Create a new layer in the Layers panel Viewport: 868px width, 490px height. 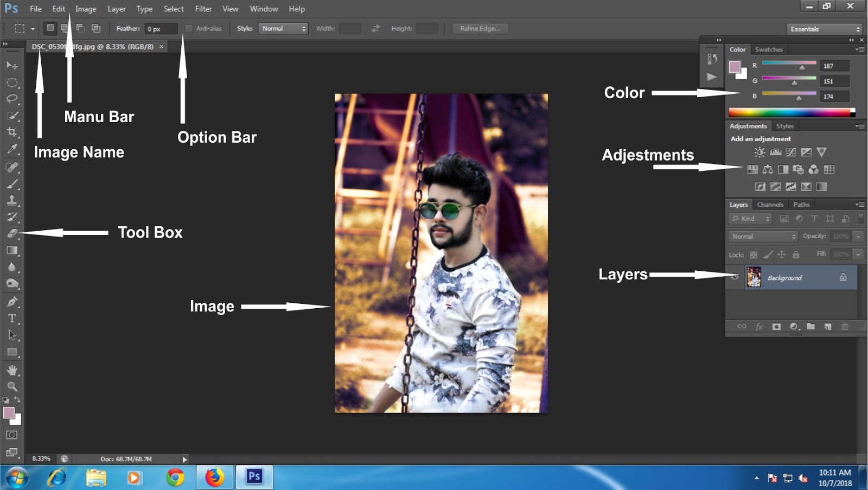coord(827,327)
